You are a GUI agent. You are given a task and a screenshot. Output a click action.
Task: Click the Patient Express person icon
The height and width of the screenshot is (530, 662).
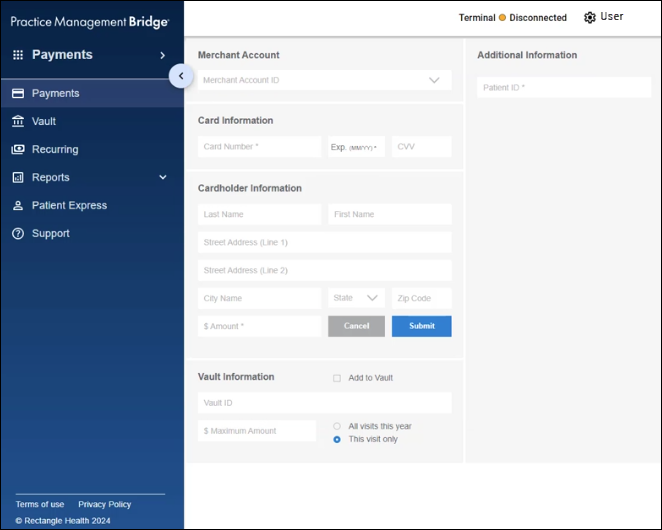[x=18, y=205]
